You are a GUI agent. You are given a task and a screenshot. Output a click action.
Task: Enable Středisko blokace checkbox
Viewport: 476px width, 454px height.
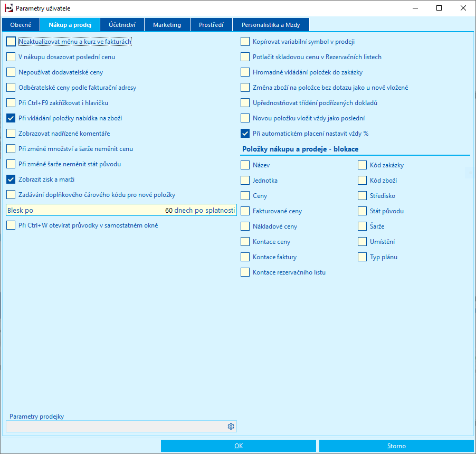[362, 195]
